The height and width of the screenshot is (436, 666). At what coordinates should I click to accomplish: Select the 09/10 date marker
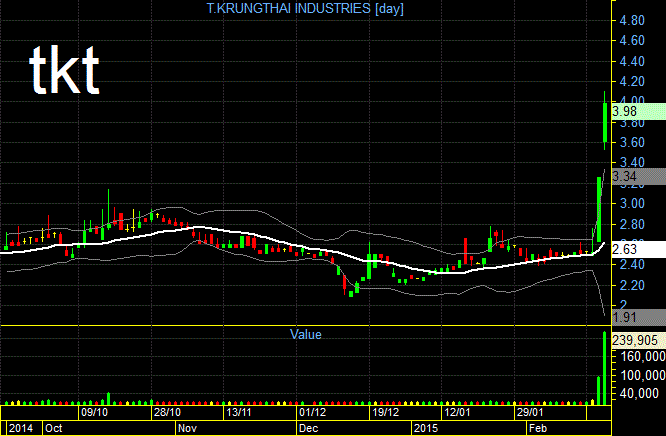coord(94,412)
